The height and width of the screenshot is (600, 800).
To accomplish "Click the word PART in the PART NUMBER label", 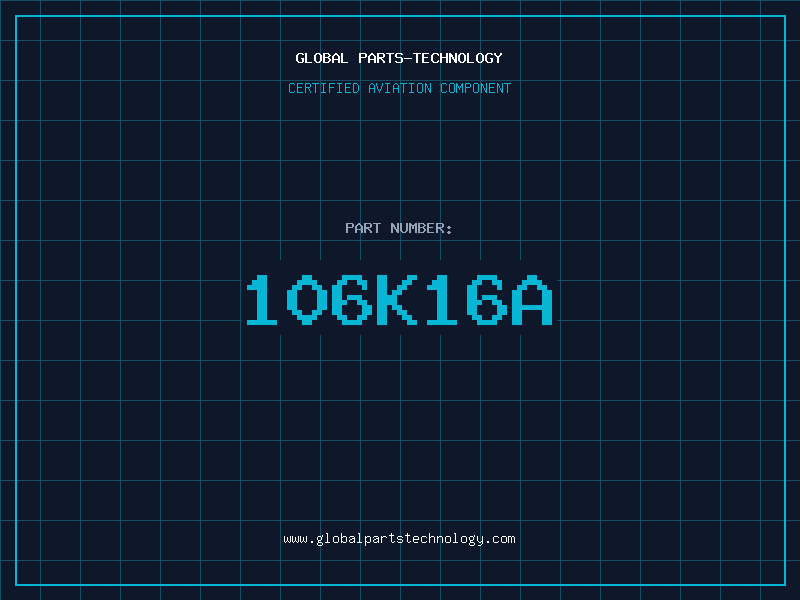I will (x=363, y=229).
